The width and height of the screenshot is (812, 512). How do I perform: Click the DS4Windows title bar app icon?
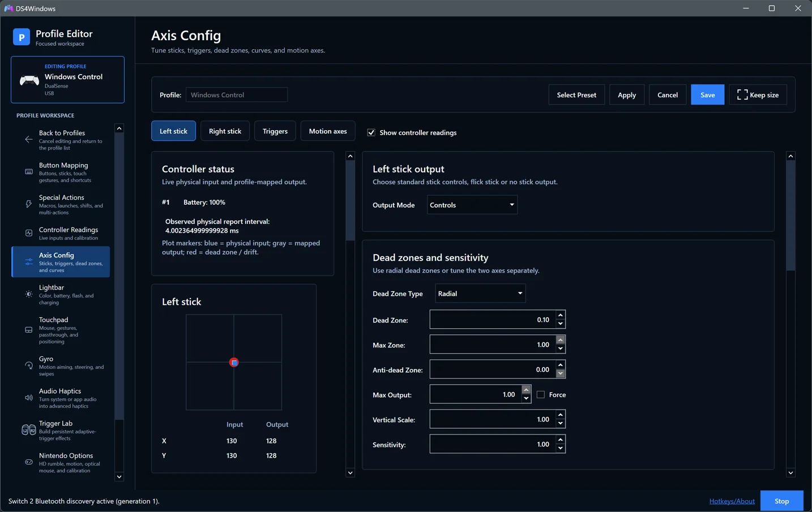coord(8,8)
